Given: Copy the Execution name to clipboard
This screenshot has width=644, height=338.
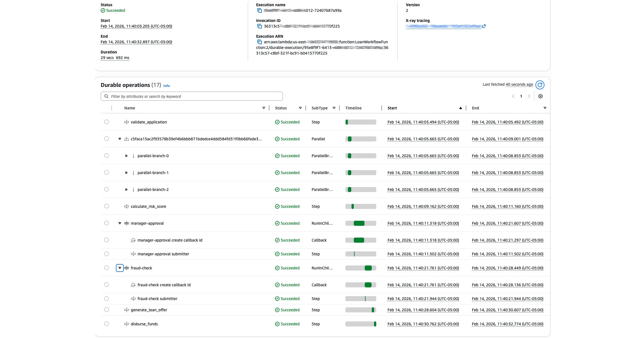Looking at the screenshot, I should click(259, 10).
